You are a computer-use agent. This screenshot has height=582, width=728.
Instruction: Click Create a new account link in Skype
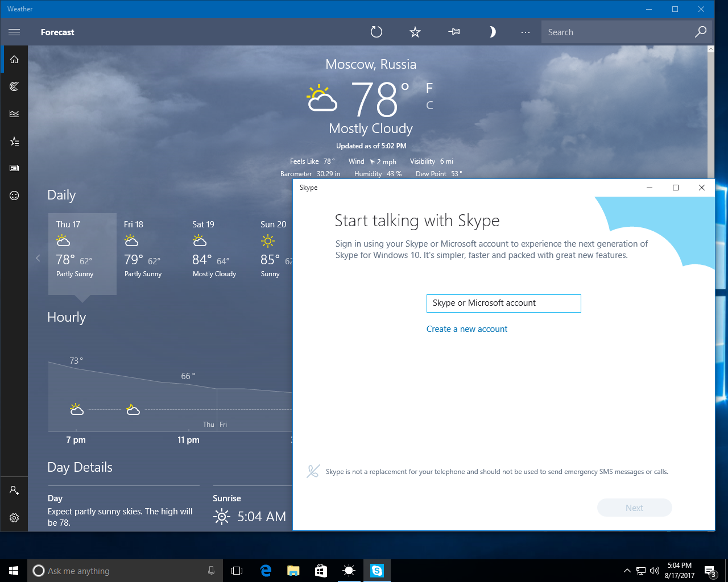tap(467, 329)
